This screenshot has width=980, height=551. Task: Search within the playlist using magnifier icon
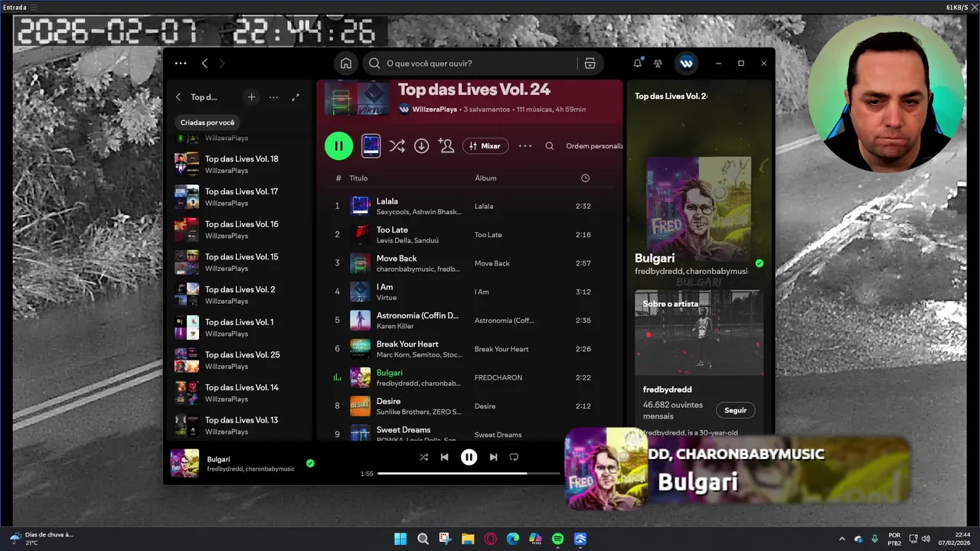(550, 145)
